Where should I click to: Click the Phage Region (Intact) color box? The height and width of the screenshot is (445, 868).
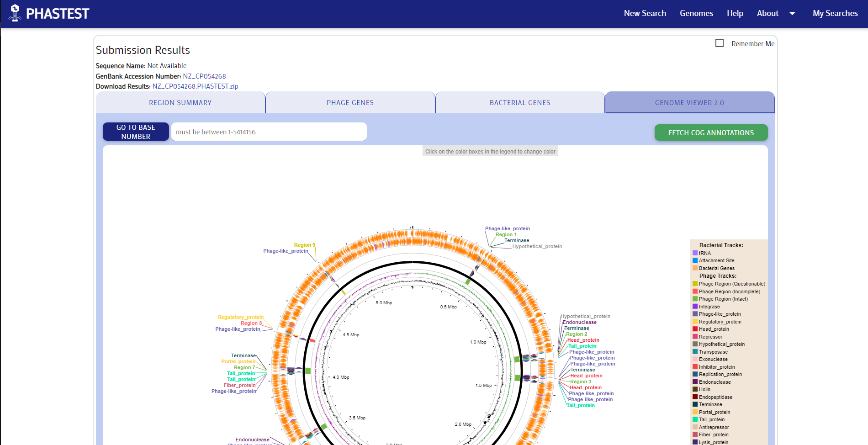[x=695, y=299]
